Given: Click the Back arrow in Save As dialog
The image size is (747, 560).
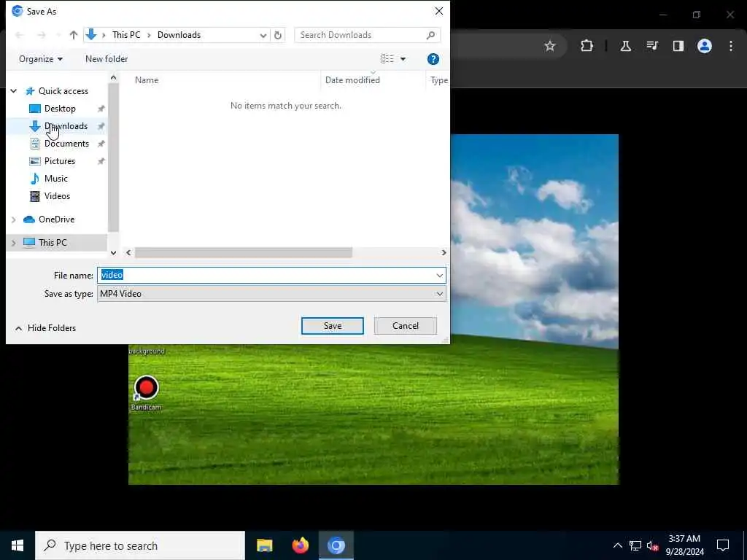Looking at the screenshot, I should (20, 35).
